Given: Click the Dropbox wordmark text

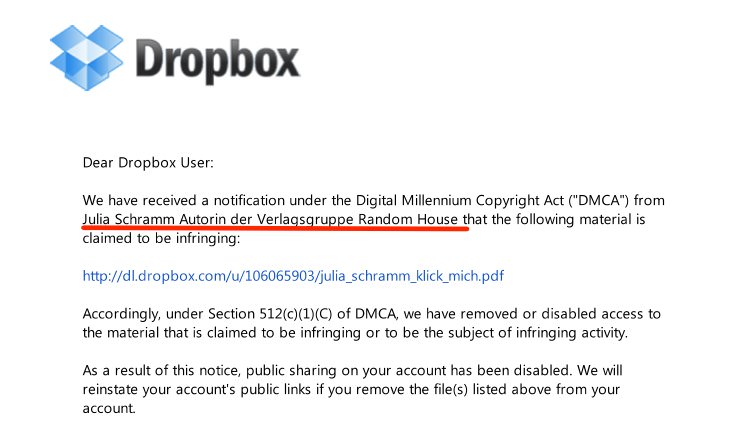Looking at the screenshot, I should tap(216, 62).
